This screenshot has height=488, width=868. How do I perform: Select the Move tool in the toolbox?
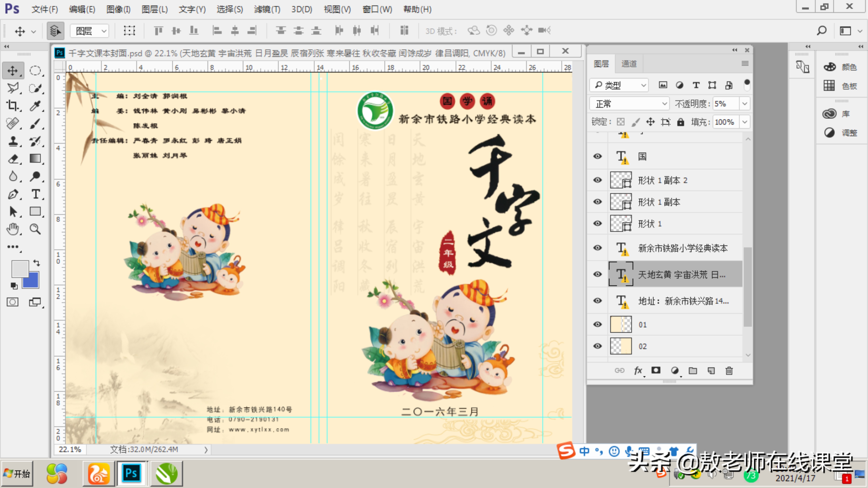point(13,71)
